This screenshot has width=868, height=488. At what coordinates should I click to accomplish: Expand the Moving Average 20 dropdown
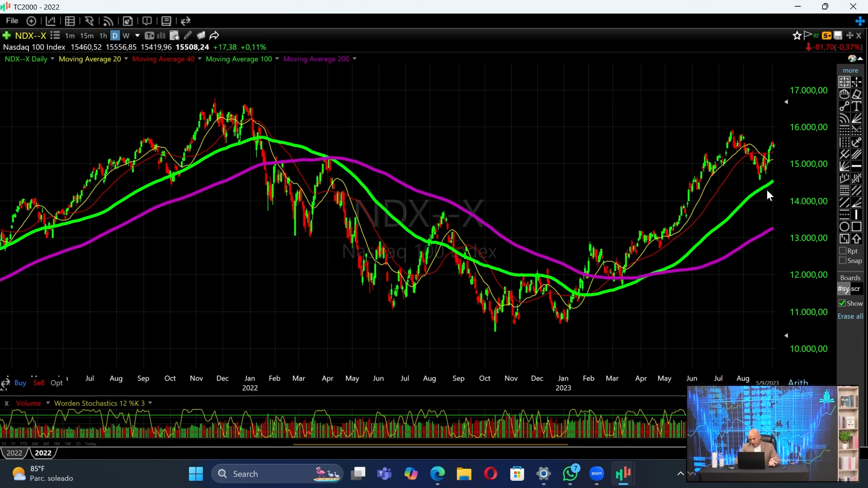tap(126, 59)
